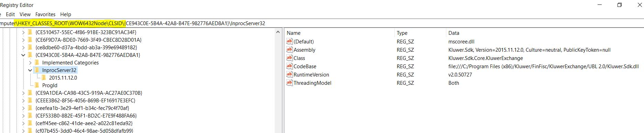Click the string value icon for Assembly
The height and width of the screenshot is (133, 644).
pyautogui.click(x=290, y=50)
